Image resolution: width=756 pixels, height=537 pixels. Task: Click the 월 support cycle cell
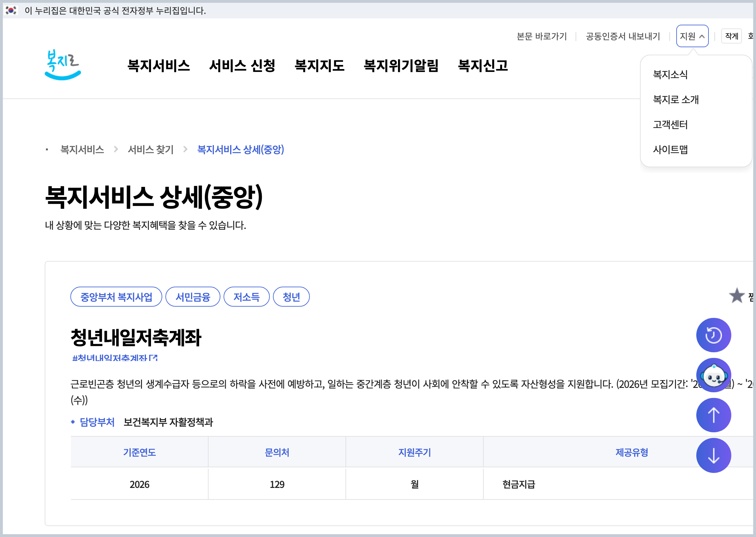(414, 484)
